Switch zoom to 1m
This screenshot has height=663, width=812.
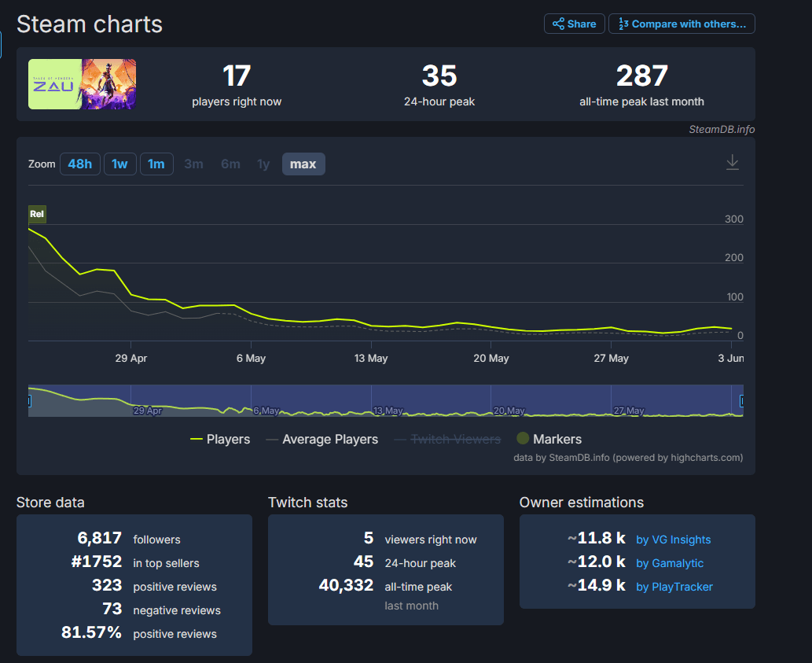coord(156,164)
